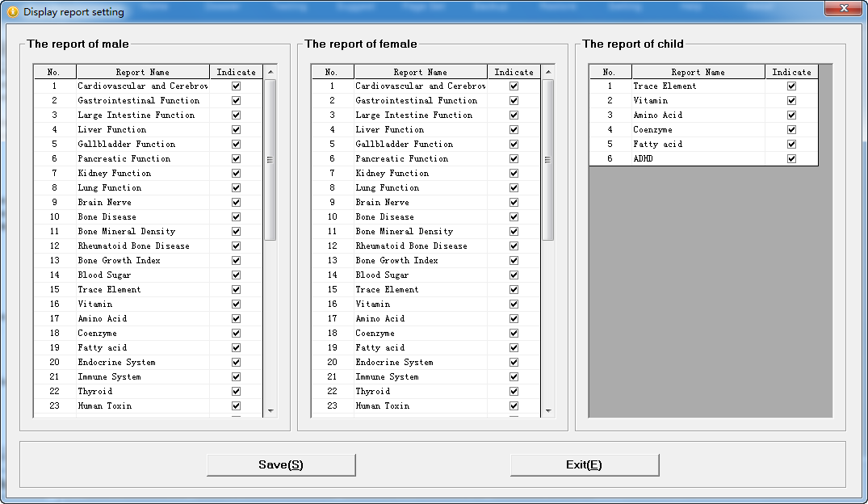Select female Liver Function row text
The width and height of the screenshot is (868, 504).
[x=390, y=129]
